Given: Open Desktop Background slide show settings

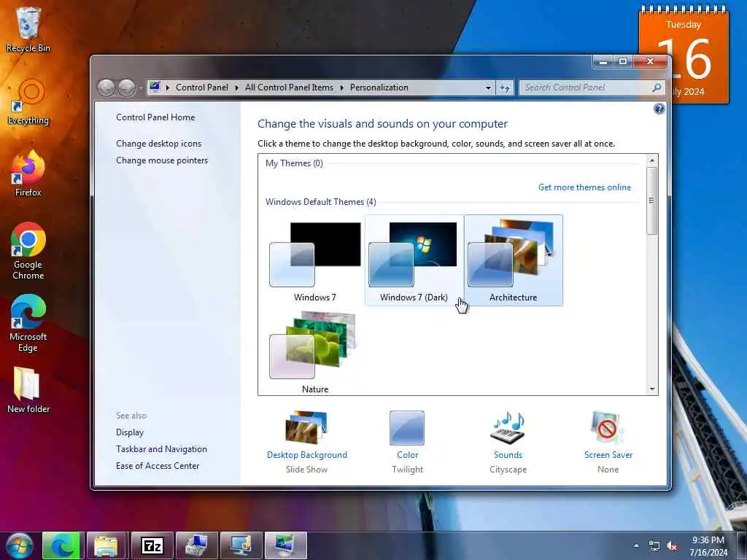Looking at the screenshot, I should (x=307, y=442).
